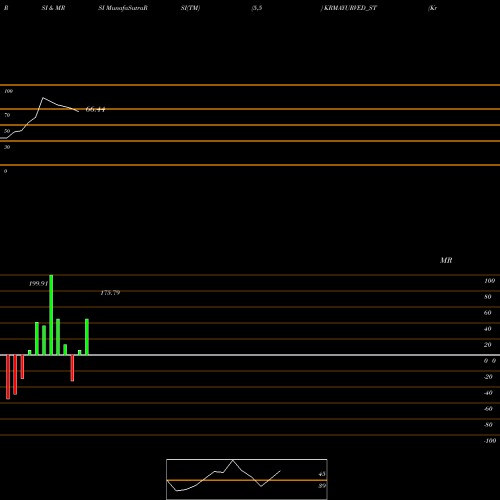Click the RSI axis label 30
This screenshot has width=500, height=500.
coord(7,147)
